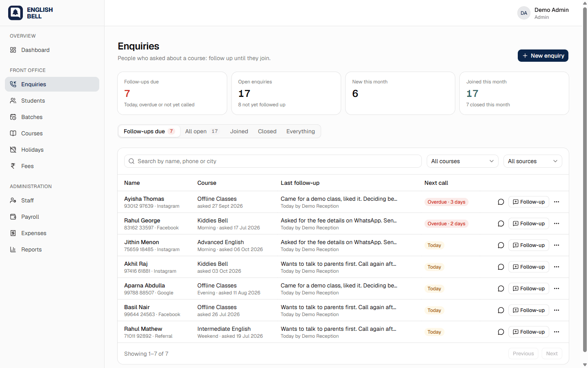Click Follow-up button for Aparna Abdulla
The height and width of the screenshot is (368, 588).
(x=529, y=289)
